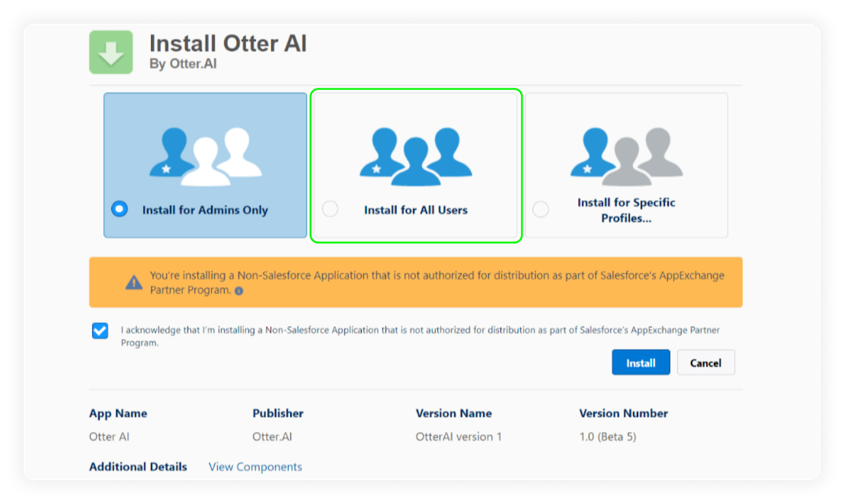The height and width of the screenshot is (504, 844).
Task: Click the OtterAI version 1 value
Action: (x=459, y=436)
